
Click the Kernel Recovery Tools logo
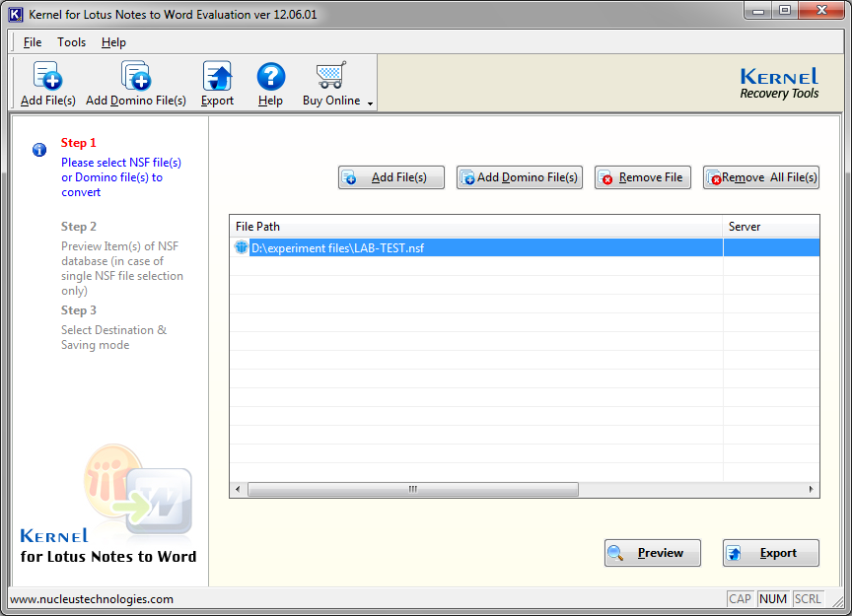pyautogui.click(x=779, y=83)
